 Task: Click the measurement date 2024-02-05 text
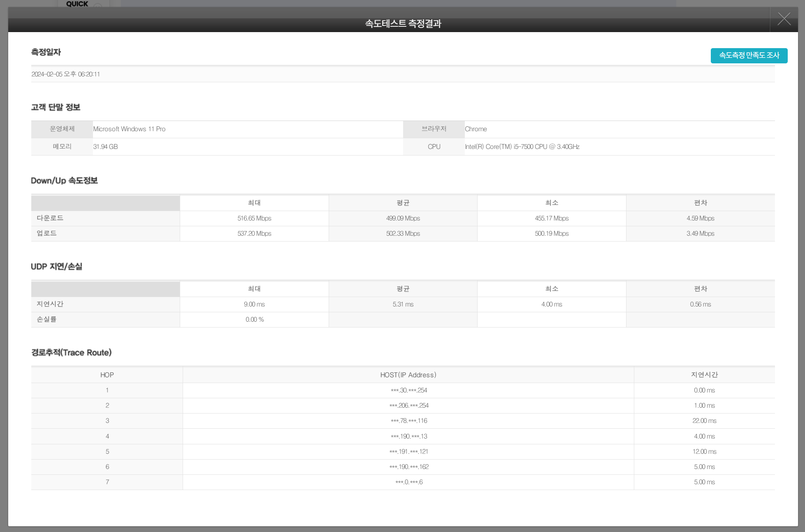point(66,74)
